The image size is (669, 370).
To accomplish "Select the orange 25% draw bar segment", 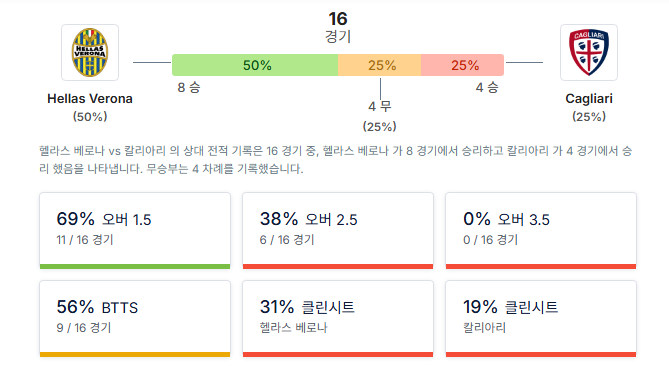I will [380, 65].
